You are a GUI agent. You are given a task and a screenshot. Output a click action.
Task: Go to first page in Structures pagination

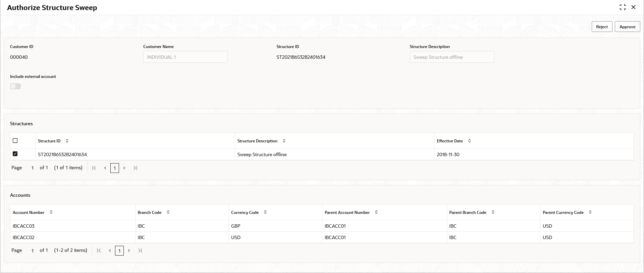pos(94,168)
